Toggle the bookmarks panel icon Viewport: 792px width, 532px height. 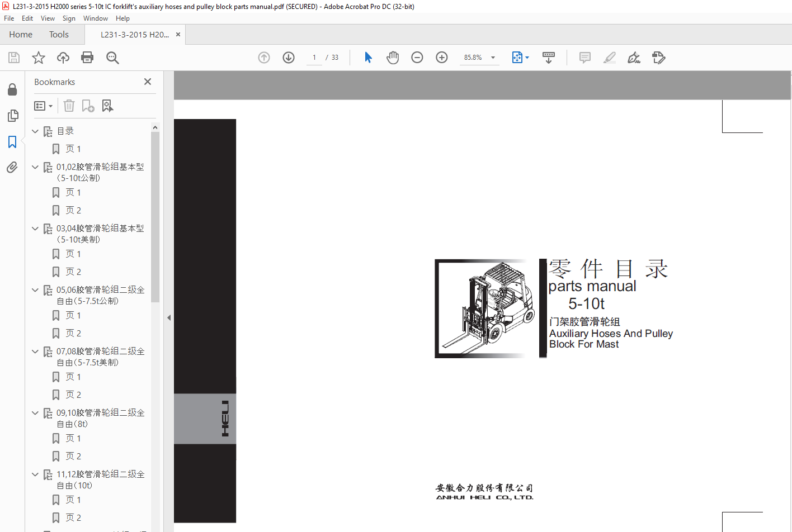coord(12,142)
